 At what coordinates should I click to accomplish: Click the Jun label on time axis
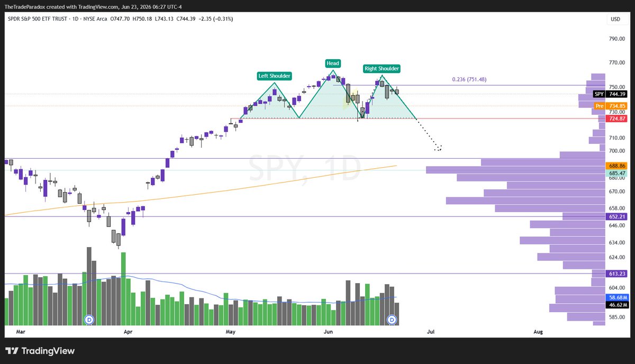pyautogui.click(x=328, y=332)
